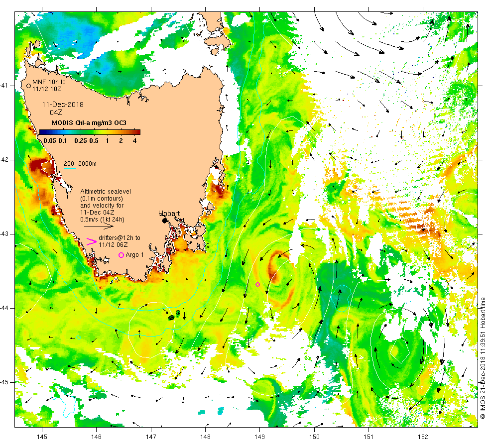This screenshot has height=448, width=488.
Task: Click the '0.5m/s (1kt 24h)' text
Action: point(103,220)
